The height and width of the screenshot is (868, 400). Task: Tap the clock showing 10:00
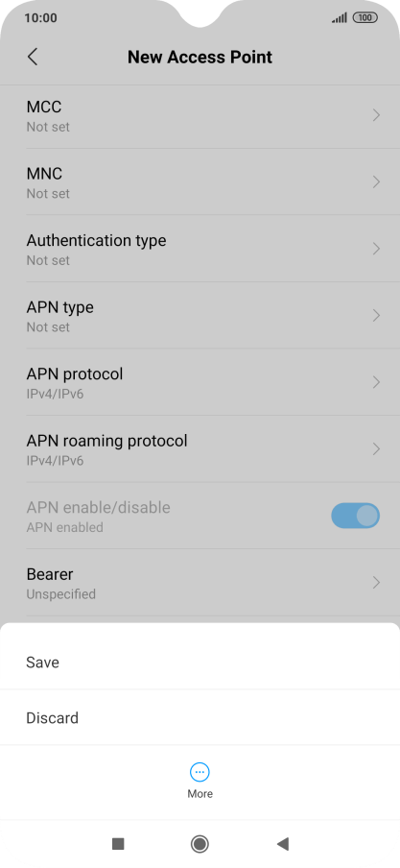coord(40,17)
